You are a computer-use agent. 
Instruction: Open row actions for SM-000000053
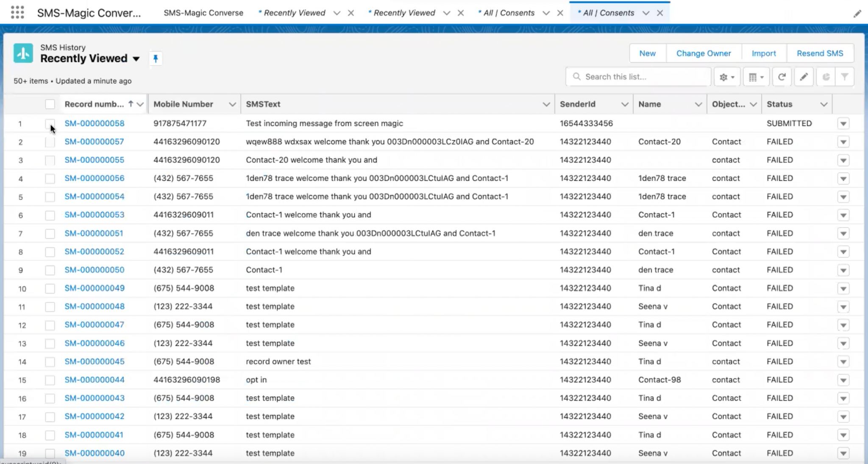point(843,215)
